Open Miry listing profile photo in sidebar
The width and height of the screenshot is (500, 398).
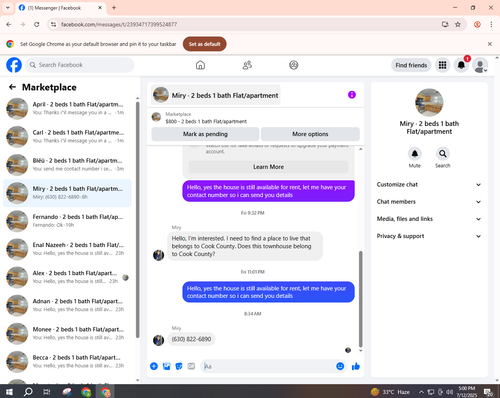[429, 102]
